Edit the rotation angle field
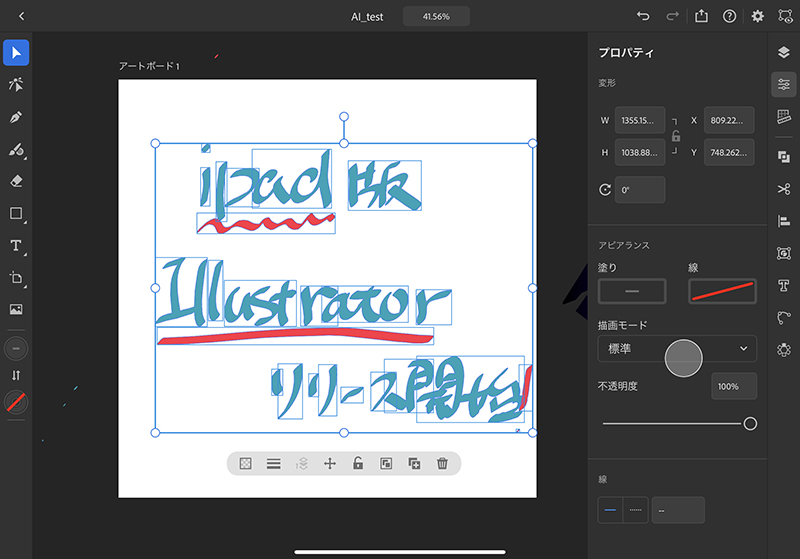This screenshot has height=559, width=800. pos(640,190)
